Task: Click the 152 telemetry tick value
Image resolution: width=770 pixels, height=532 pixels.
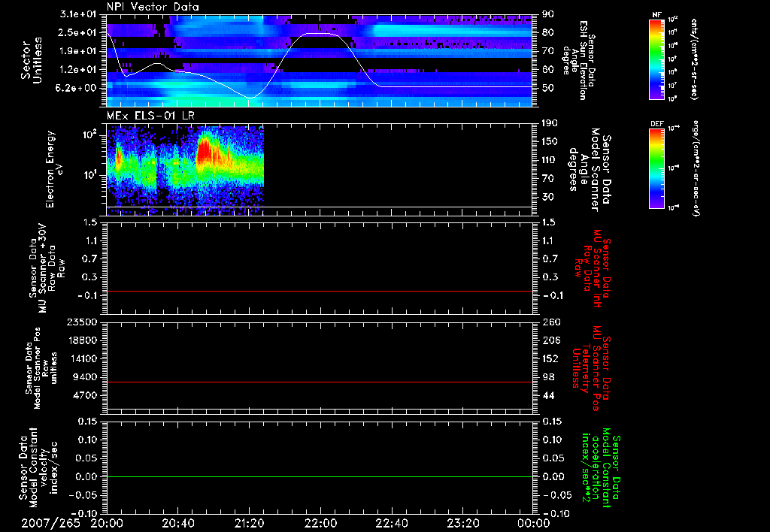Action: click(x=550, y=358)
